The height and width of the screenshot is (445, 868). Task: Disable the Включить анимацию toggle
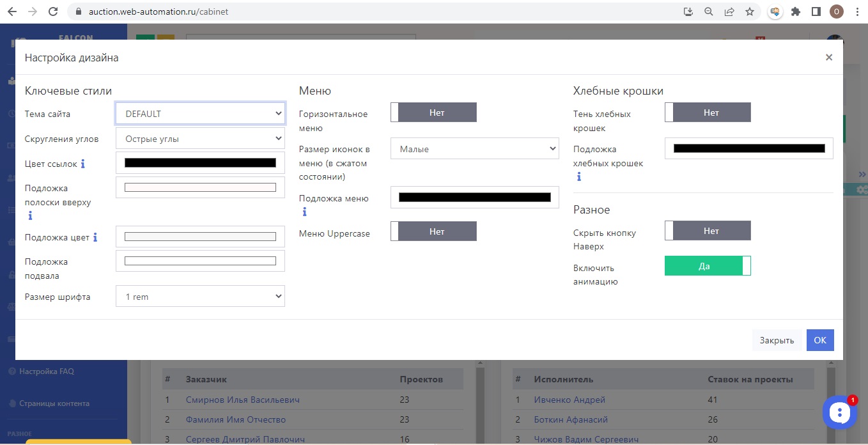click(x=708, y=266)
